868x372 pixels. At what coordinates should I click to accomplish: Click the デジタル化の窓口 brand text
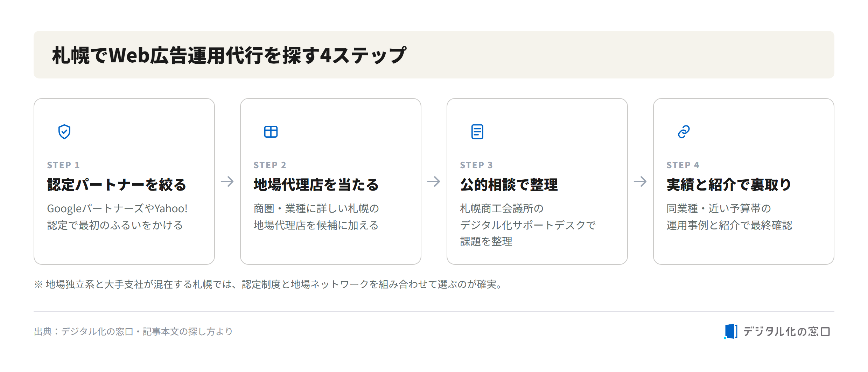(786, 331)
